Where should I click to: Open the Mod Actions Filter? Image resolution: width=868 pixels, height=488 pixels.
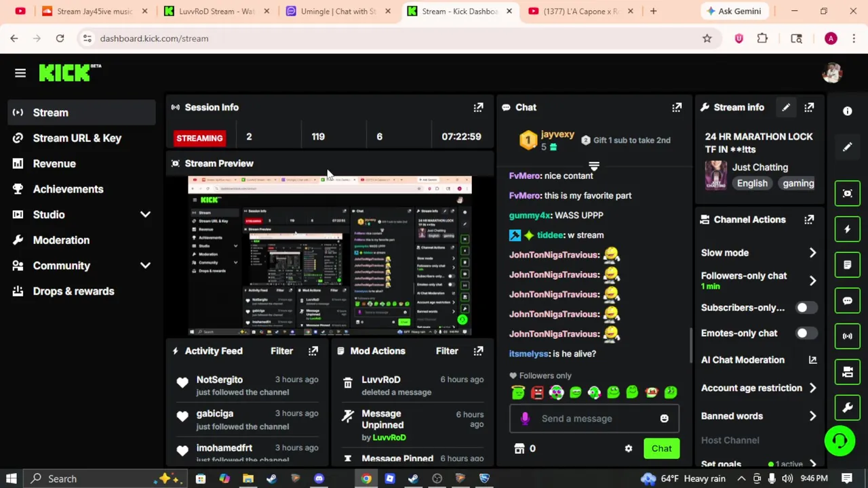447,351
